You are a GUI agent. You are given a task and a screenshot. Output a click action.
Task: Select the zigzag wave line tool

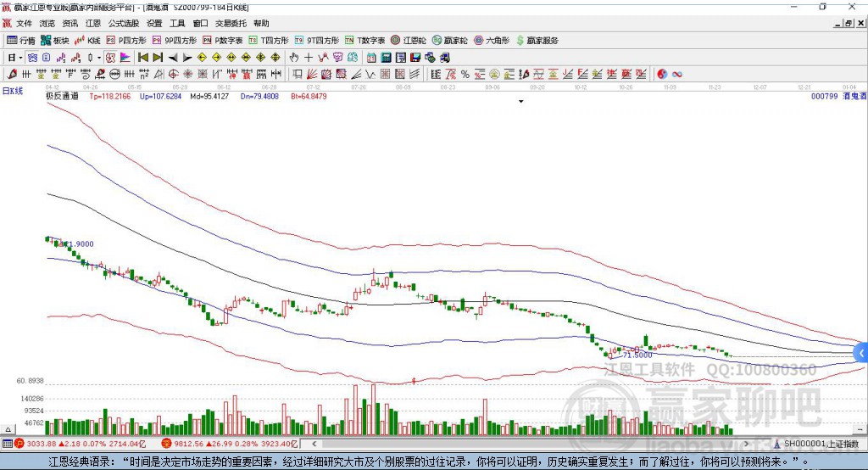pos(371,75)
